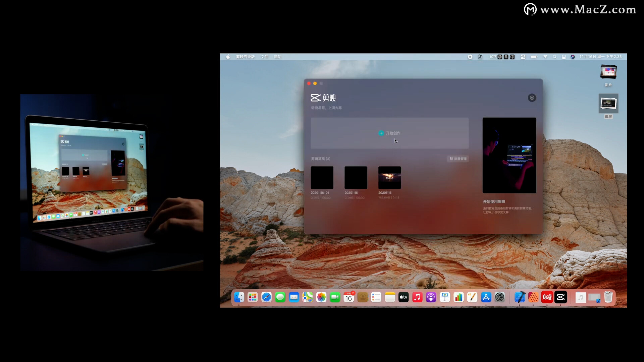644x362 pixels.
Task: Open Podcasts in the Dock
Action: pos(431,297)
